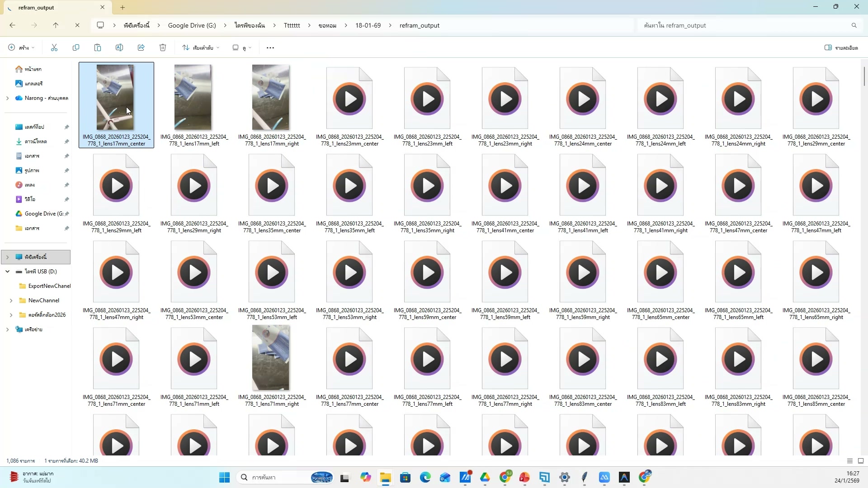
Task: Open the three-dots more options menu
Action: coord(270,47)
